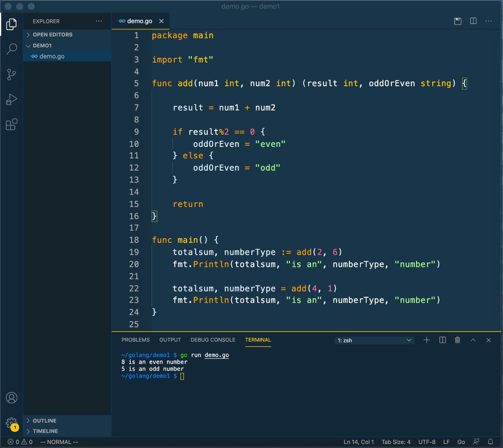Click line number 5 in the gutter
Screen dimensions: 503x448
pos(137,83)
